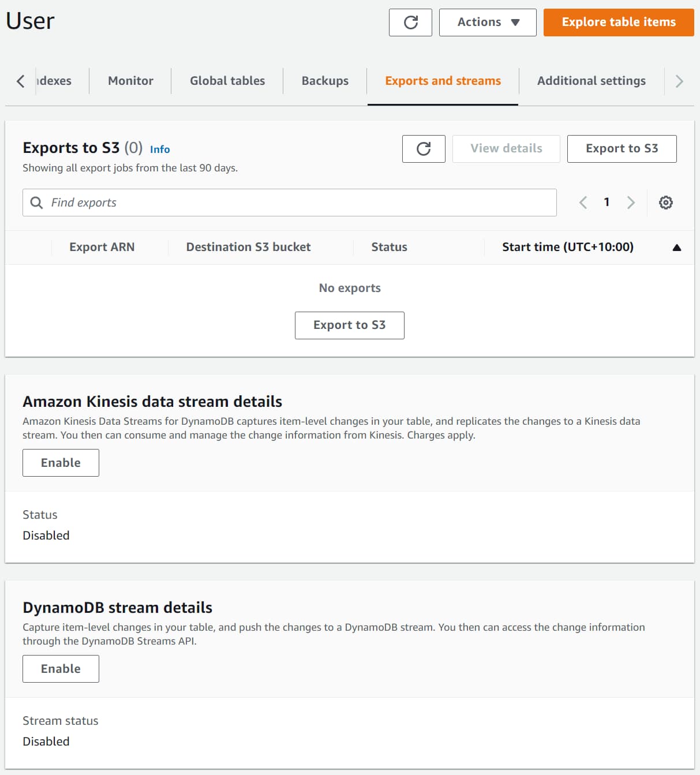
Task: Go to next page of exports
Action: [631, 203]
